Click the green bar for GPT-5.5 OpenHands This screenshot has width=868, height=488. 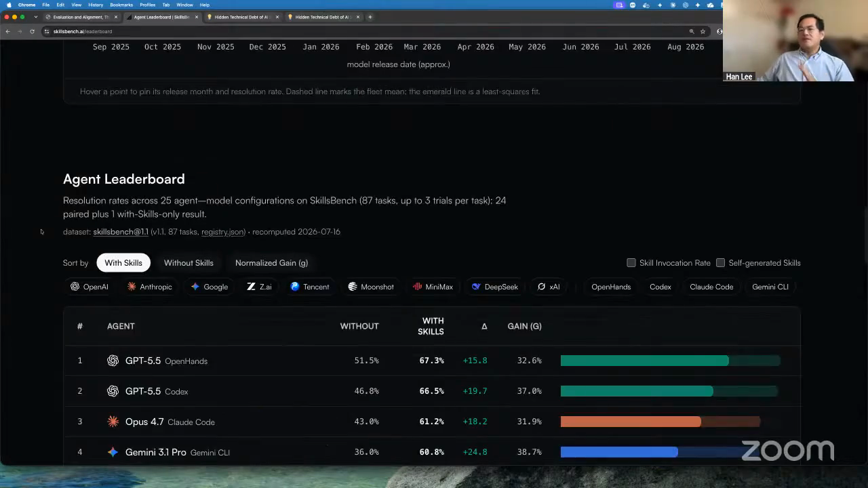coord(644,361)
